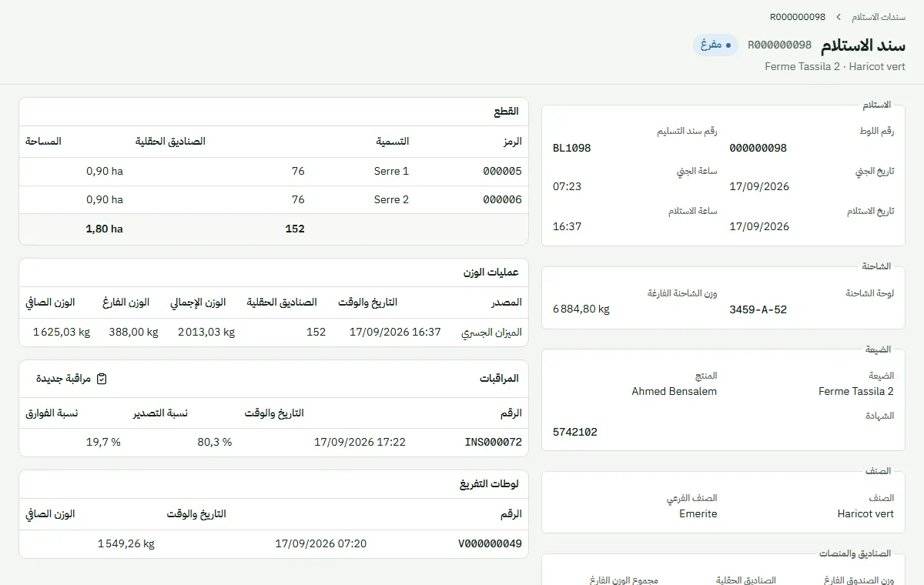This screenshot has width=924, height=585.
Task: Click the unloading net weight 1 549,26 kg
Action: point(126,543)
